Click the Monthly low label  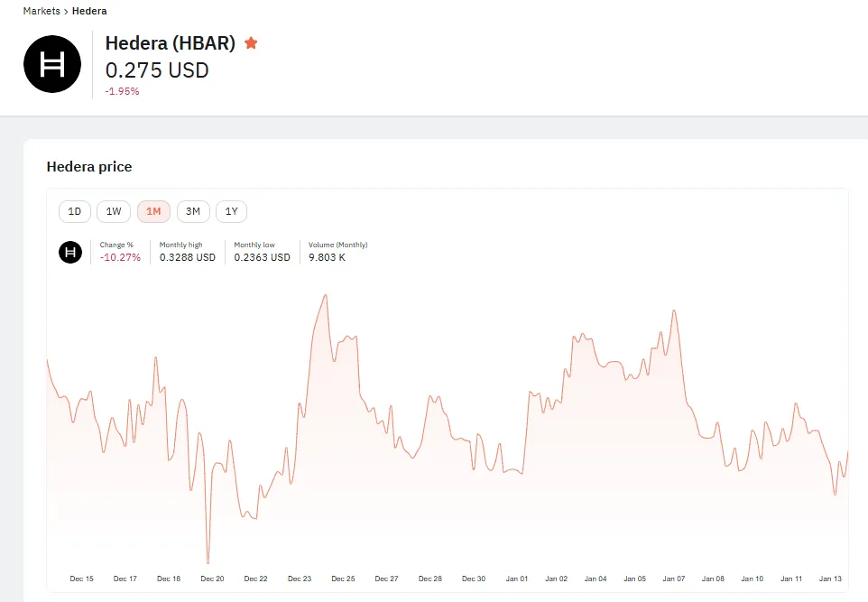(254, 245)
